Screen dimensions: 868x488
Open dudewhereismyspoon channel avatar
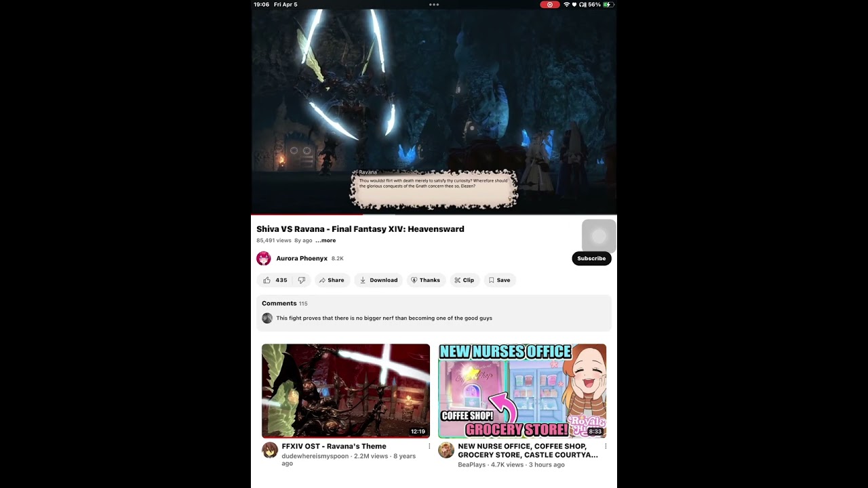pyautogui.click(x=270, y=450)
